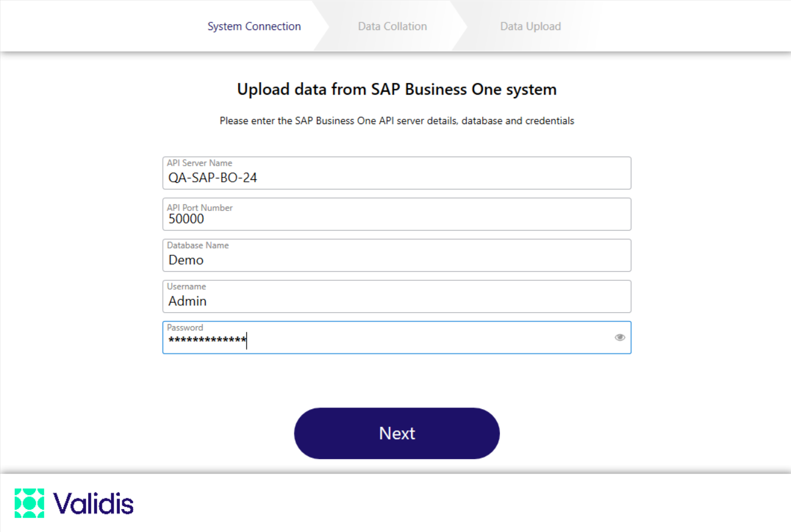Click the Next button
The height and width of the screenshot is (532, 791).
(x=397, y=433)
